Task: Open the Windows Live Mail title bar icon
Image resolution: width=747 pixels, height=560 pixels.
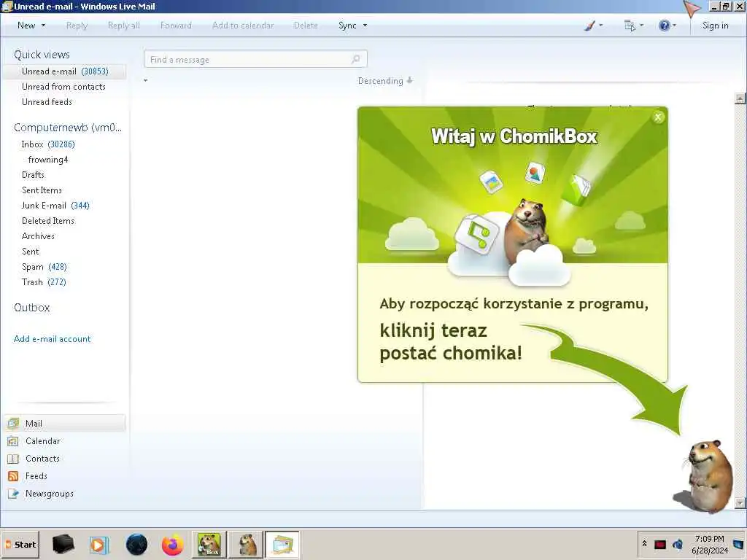Action: (7, 6)
